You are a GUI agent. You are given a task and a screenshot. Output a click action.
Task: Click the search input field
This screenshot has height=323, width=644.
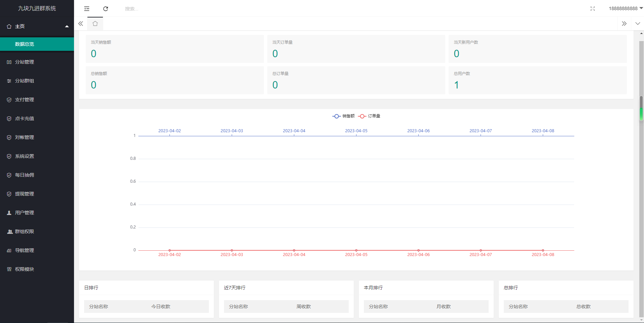[168, 9]
